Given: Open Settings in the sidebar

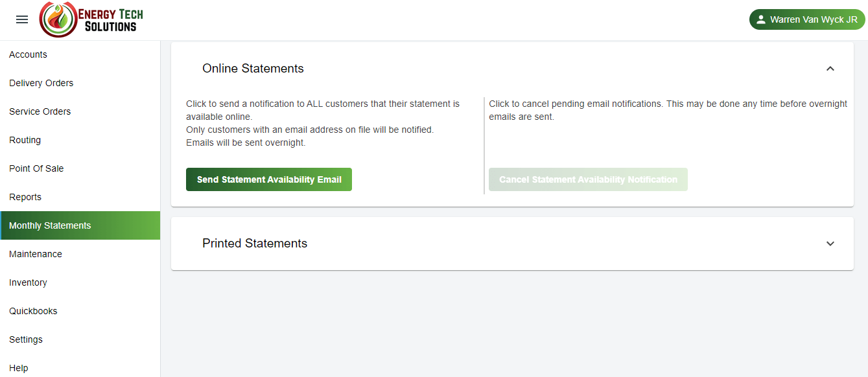Looking at the screenshot, I should coord(26,339).
